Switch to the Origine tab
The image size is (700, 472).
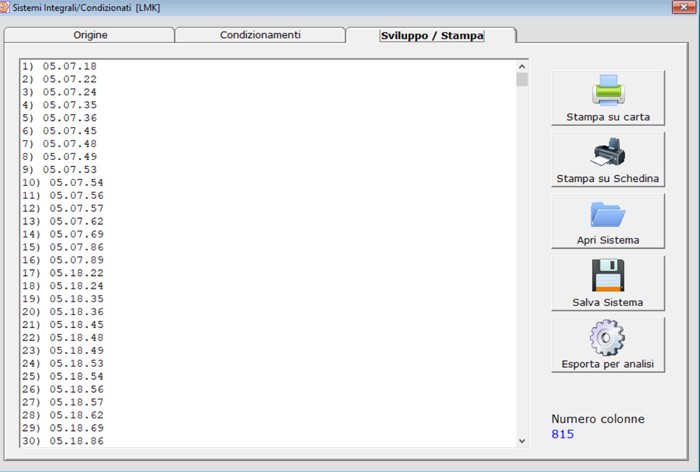click(x=89, y=35)
